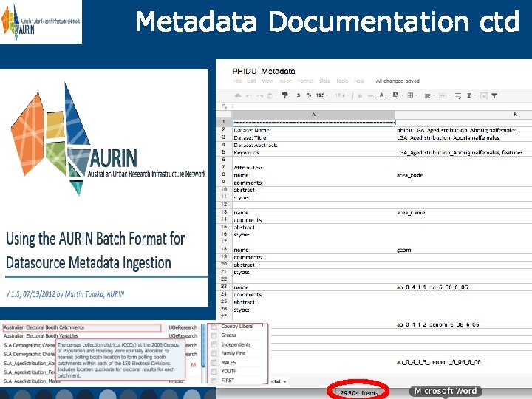Tick the Country Liberal checkbox

coord(214,327)
